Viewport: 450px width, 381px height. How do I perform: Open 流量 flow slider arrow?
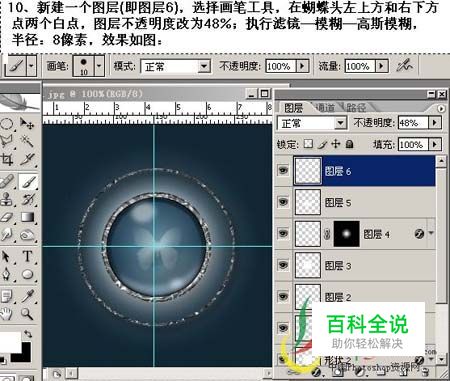pos(382,66)
